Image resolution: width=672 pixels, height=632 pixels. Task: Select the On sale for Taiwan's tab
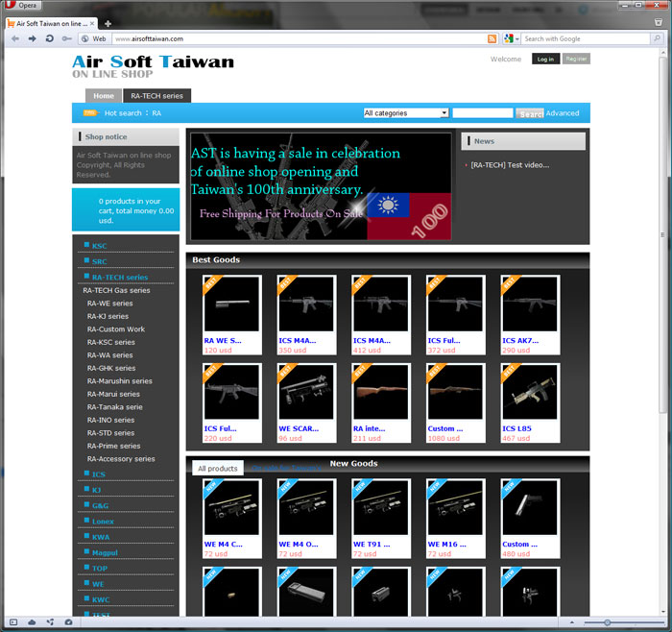(286, 468)
